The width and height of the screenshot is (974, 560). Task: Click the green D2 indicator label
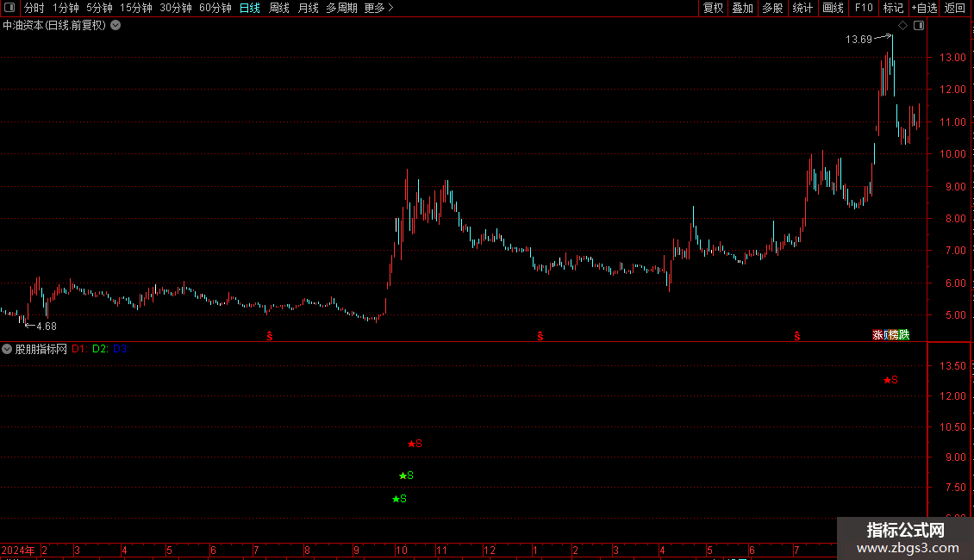click(x=100, y=349)
